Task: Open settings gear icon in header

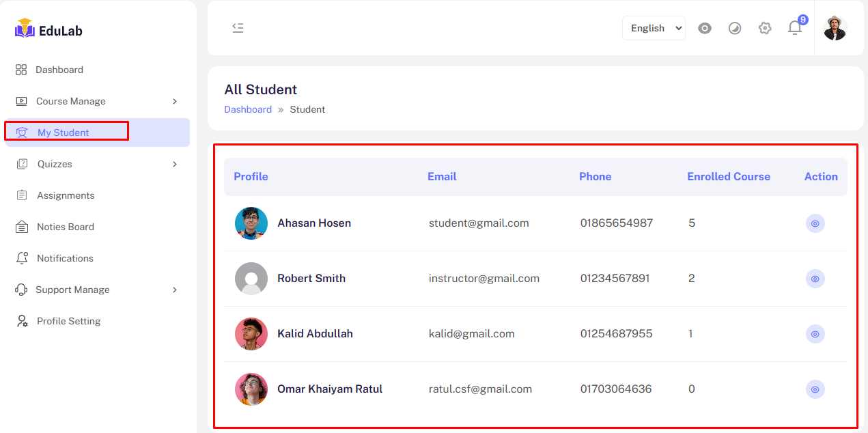Action: coord(765,28)
